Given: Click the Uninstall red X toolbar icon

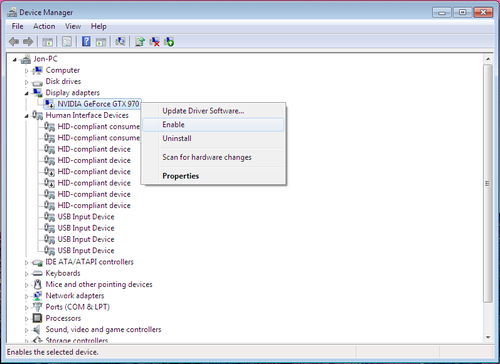Looking at the screenshot, I should tap(154, 42).
